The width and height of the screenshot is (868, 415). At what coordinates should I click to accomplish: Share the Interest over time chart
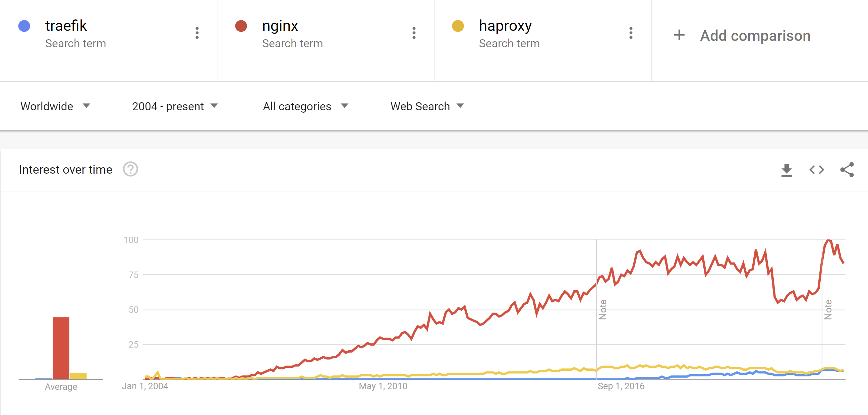[x=846, y=170]
